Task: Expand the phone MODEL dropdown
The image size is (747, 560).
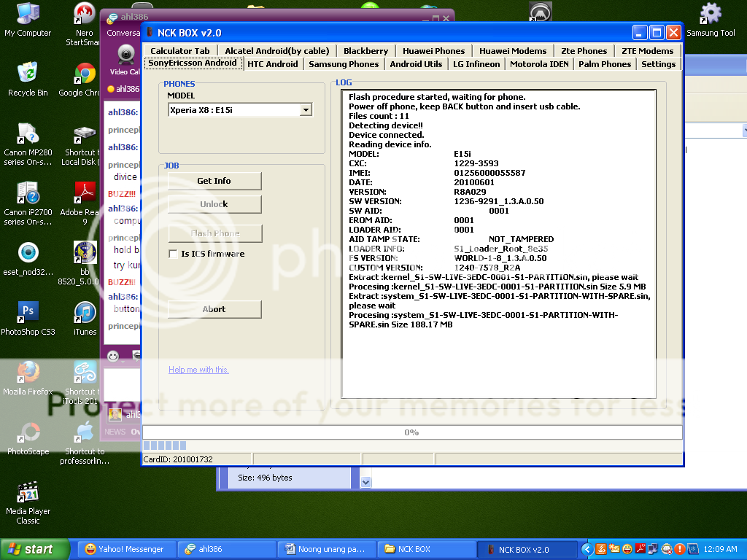Action: point(306,110)
